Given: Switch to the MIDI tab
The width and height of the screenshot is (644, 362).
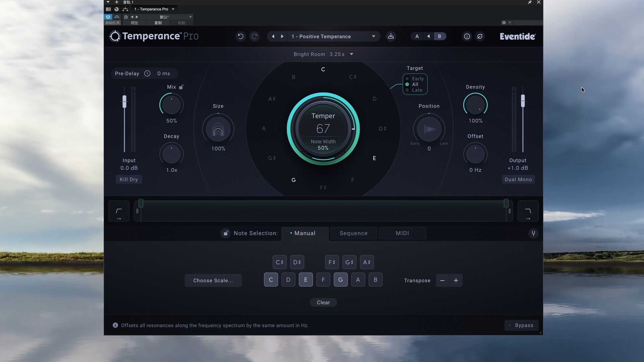Looking at the screenshot, I should point(402,233).
